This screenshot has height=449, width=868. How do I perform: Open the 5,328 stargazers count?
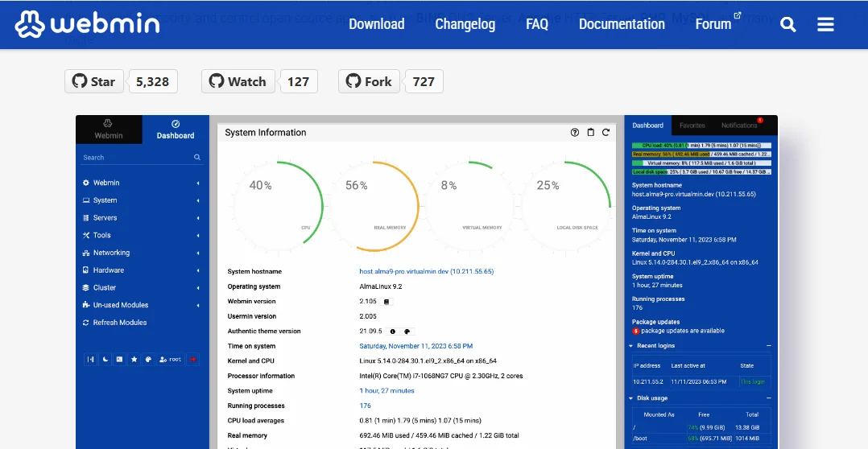(153, 81)
